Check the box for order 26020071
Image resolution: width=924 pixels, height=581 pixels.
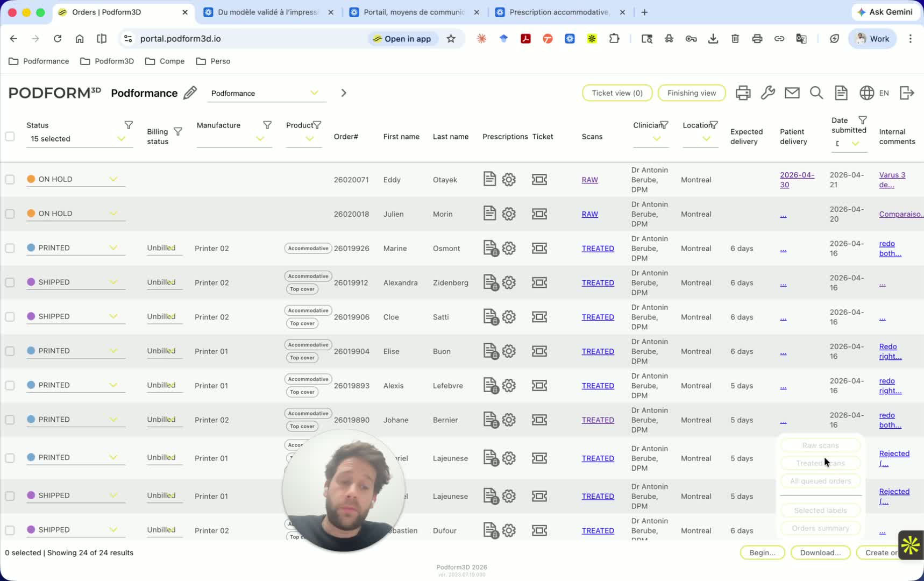pyautogui.click(x=10, y=179)
